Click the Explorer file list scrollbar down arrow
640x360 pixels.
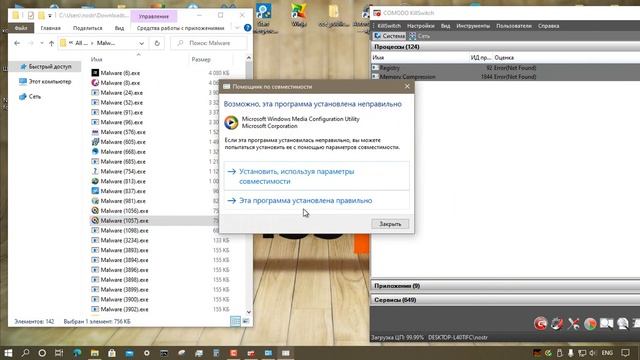(x=249, y=312)
